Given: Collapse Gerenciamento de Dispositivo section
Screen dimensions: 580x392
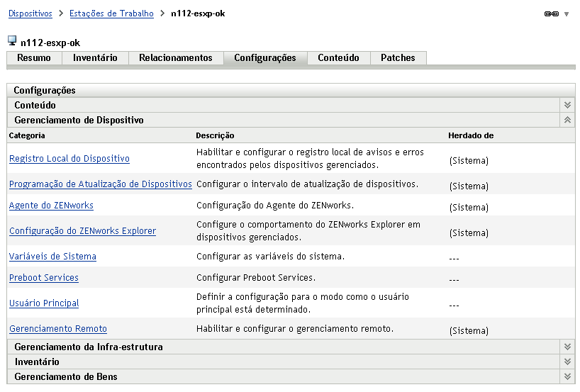Looking at the screenshot, I should point(567,121).
